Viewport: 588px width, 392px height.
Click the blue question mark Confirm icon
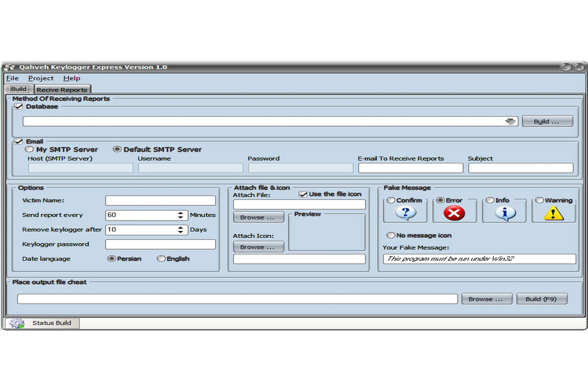[x=406, y=213]
